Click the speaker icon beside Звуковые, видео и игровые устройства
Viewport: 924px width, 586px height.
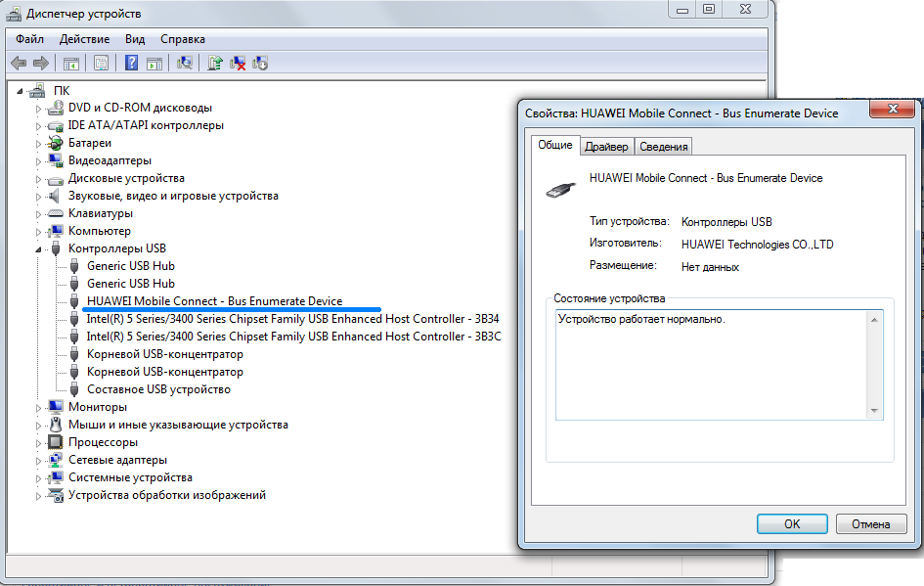(x=54, y=196)
